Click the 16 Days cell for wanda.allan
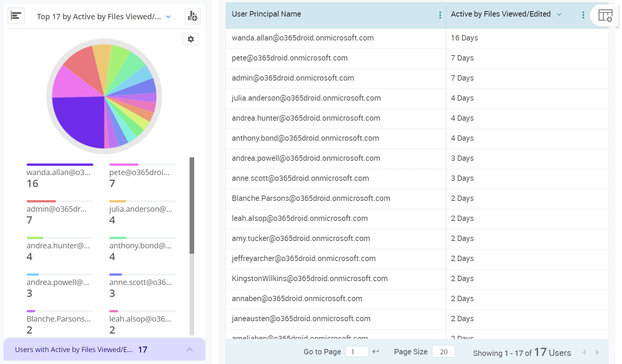This screenshot has height=364, width=622. (464, 38)
